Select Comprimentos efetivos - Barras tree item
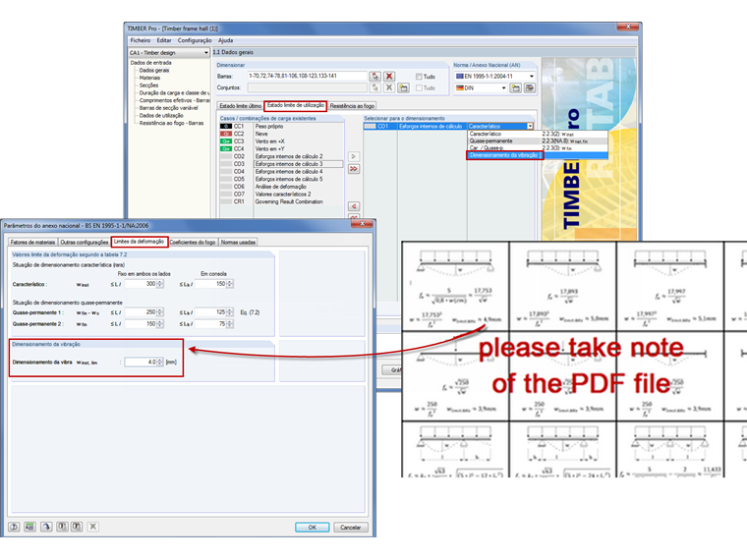Viewport: 747px width, 560px height. 174,100
